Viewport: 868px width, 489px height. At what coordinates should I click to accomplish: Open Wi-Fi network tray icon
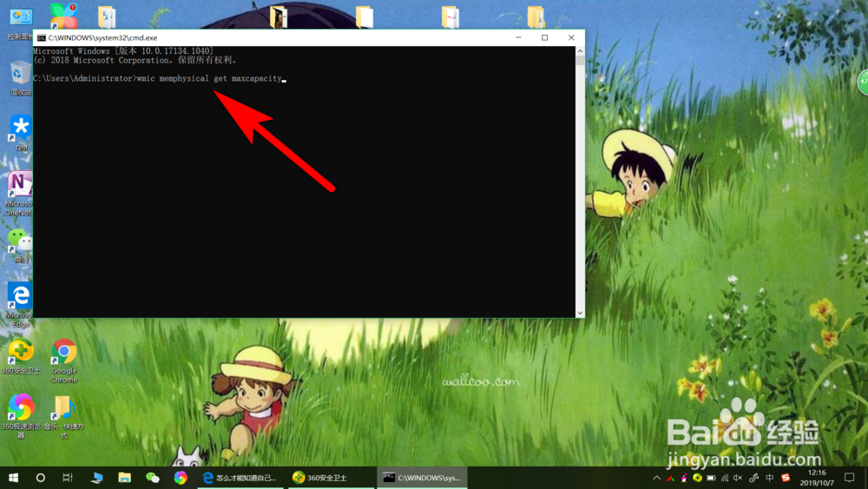(x=725, y=478)
